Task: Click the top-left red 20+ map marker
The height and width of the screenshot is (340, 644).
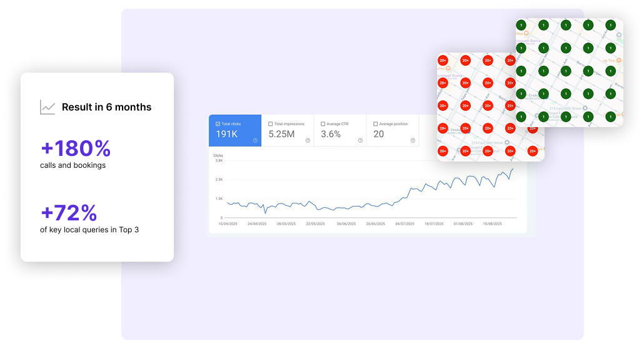Action: pos(443,61)
